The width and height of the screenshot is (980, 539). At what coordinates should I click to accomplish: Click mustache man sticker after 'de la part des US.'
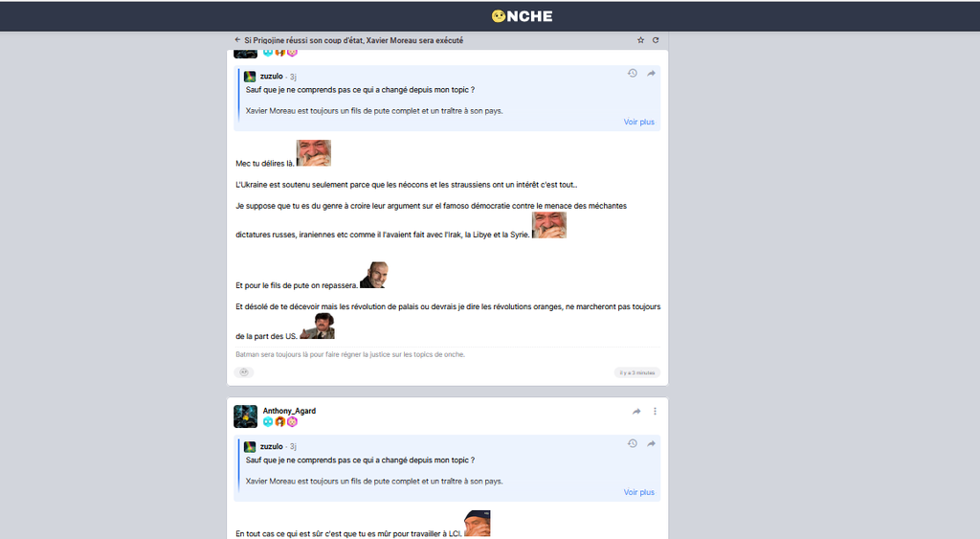click(x=318, y=326)
